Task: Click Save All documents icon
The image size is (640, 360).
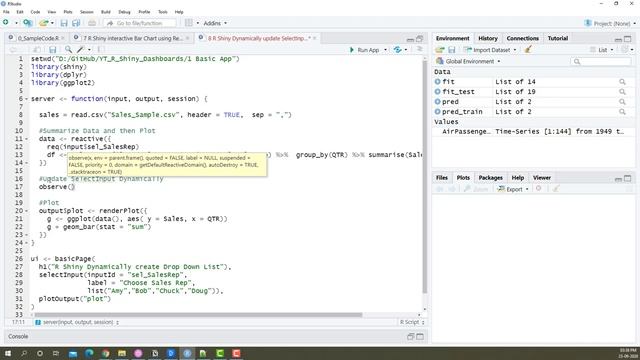Action: 76,23
